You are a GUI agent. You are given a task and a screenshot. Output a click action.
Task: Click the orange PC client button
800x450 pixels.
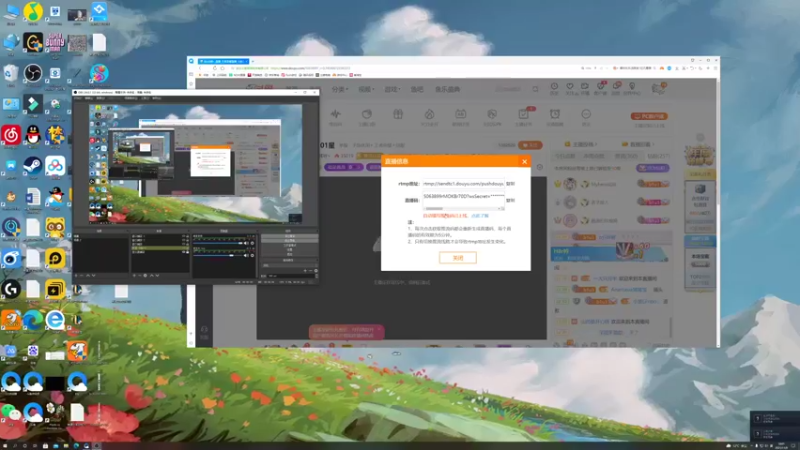pyautogui.click(x=649, y=116)
